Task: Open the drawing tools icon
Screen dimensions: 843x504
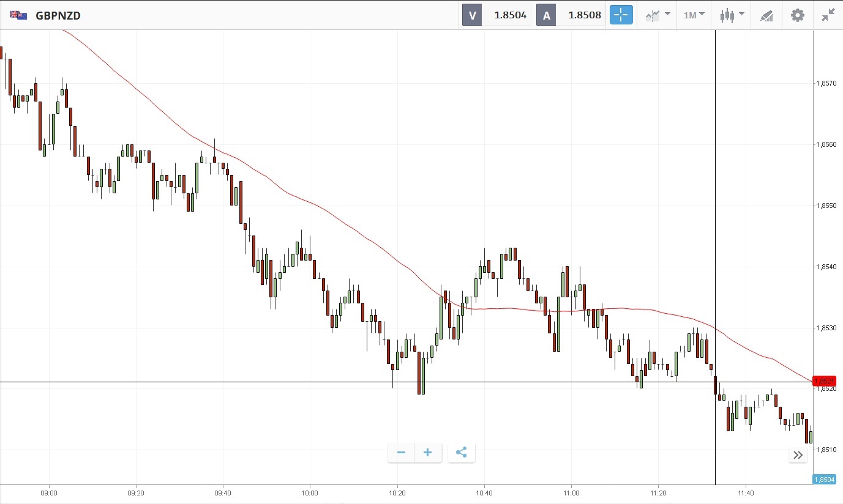Action: tap(766, 15)
